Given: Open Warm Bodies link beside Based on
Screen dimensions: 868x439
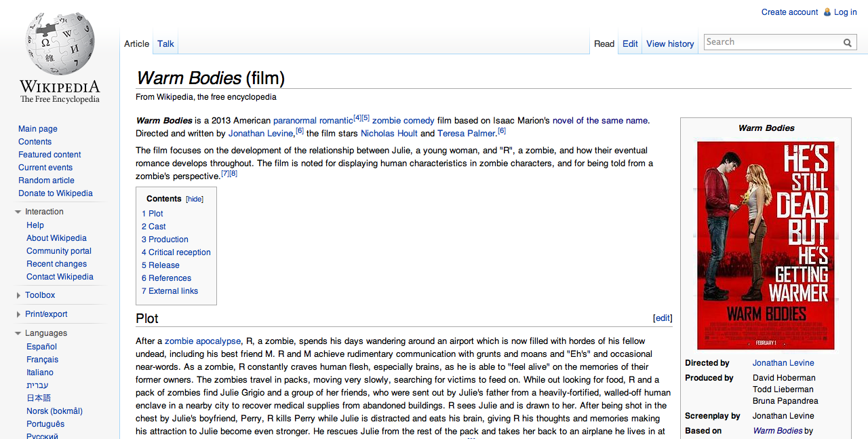Looking at the screenshot, I should point(778,431).
